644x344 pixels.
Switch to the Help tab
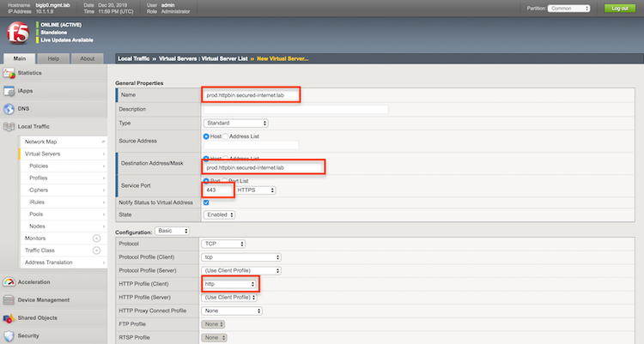click(53, 58)
